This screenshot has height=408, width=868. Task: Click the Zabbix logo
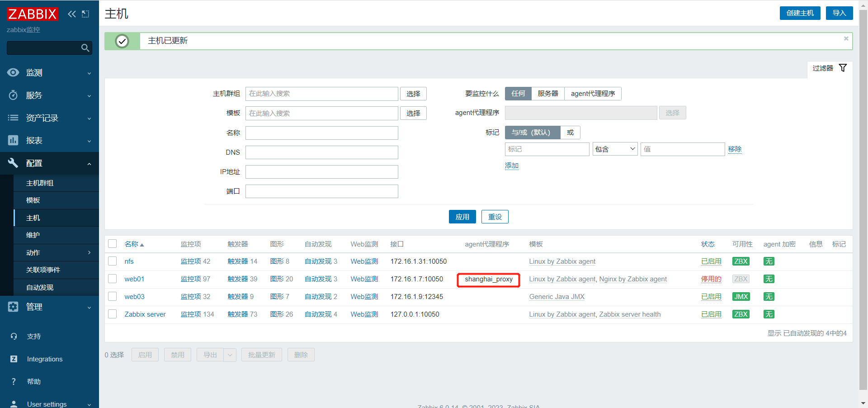(32, 14)
